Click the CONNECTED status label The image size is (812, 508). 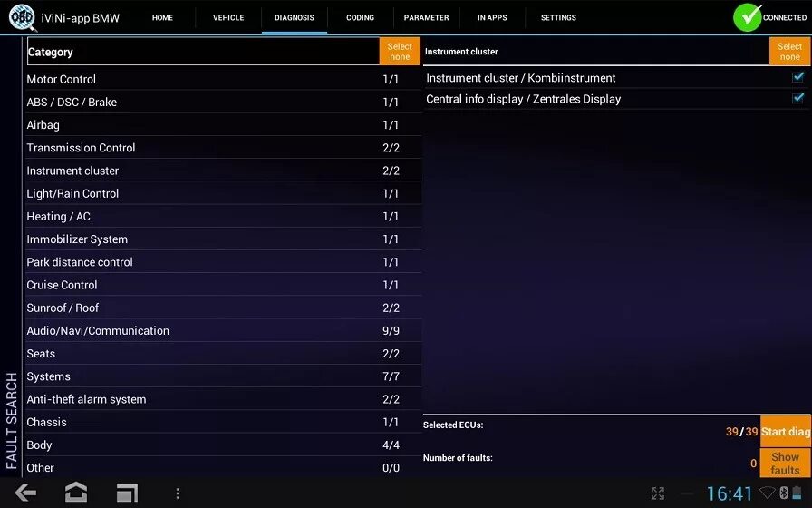pyautogui.click(x=785, y=17)
